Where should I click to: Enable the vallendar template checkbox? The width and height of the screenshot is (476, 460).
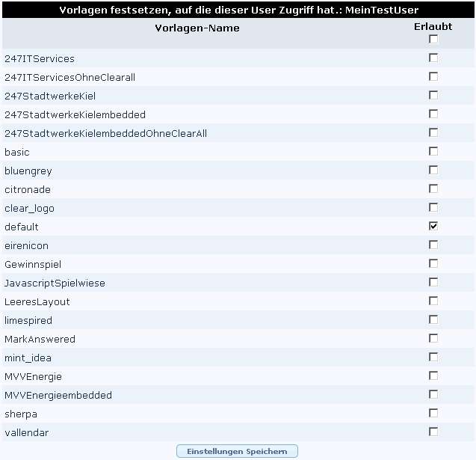(x=433, y=432)
